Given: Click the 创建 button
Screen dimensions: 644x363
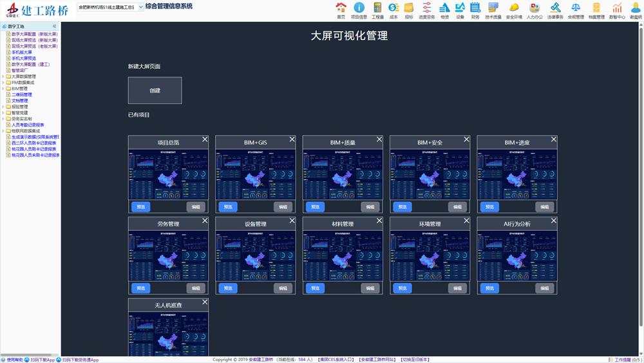Looking at the screenshot, I should (x=155, y=91).
